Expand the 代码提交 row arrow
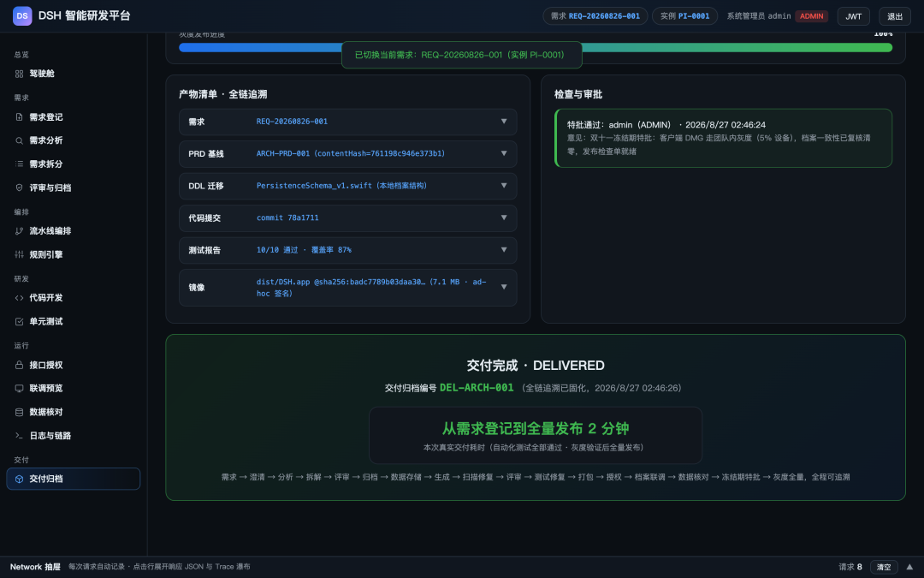 tap(504, 217)
